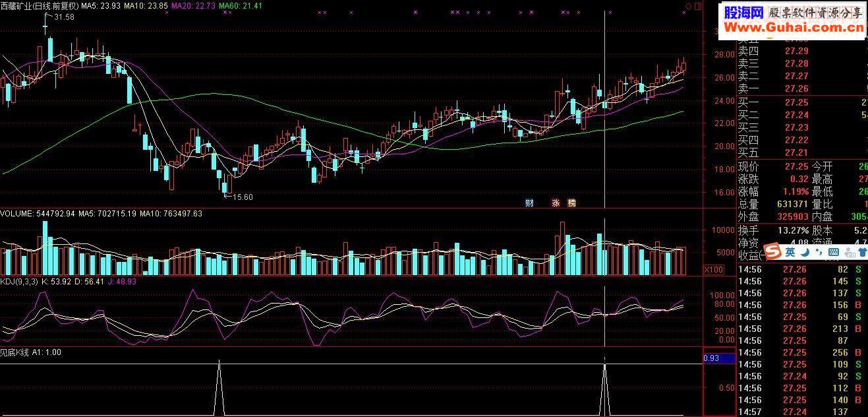This screenshot has height=417, width=868.
Task: Select the MA10: 23.85 price indicator label
Action: [145, 6]
